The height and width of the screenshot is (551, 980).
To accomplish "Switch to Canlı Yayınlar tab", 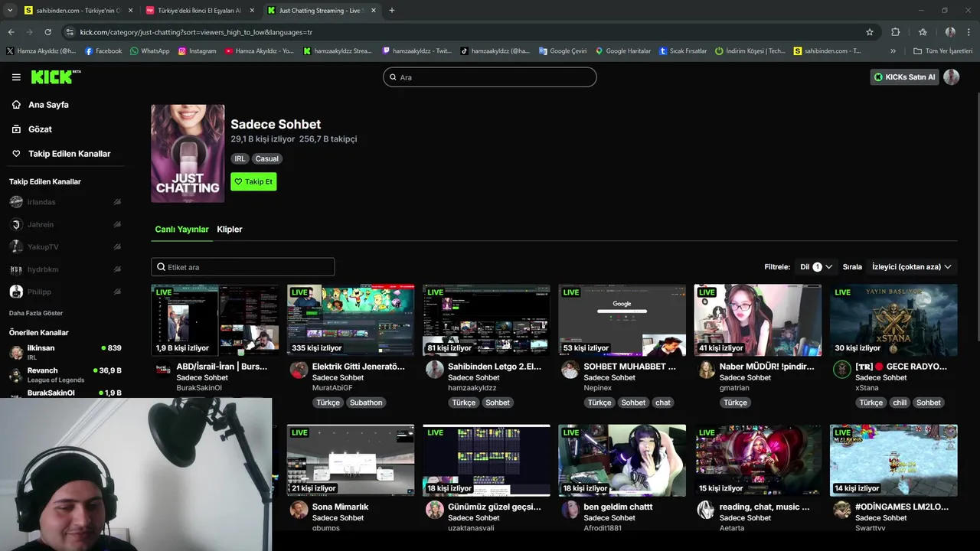I will (x=181, y=229).
